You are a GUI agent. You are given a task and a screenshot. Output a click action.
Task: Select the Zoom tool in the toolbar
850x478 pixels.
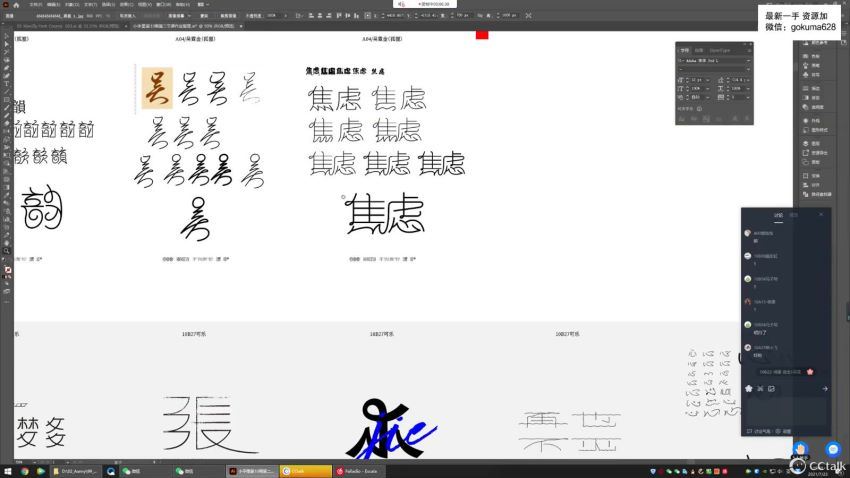6,251
